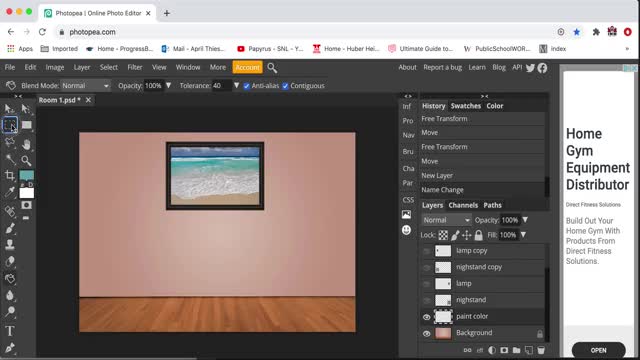Select the Magic Wand tool
The height and width of the screenshot is (360, 640).
[x=10, y=160]
